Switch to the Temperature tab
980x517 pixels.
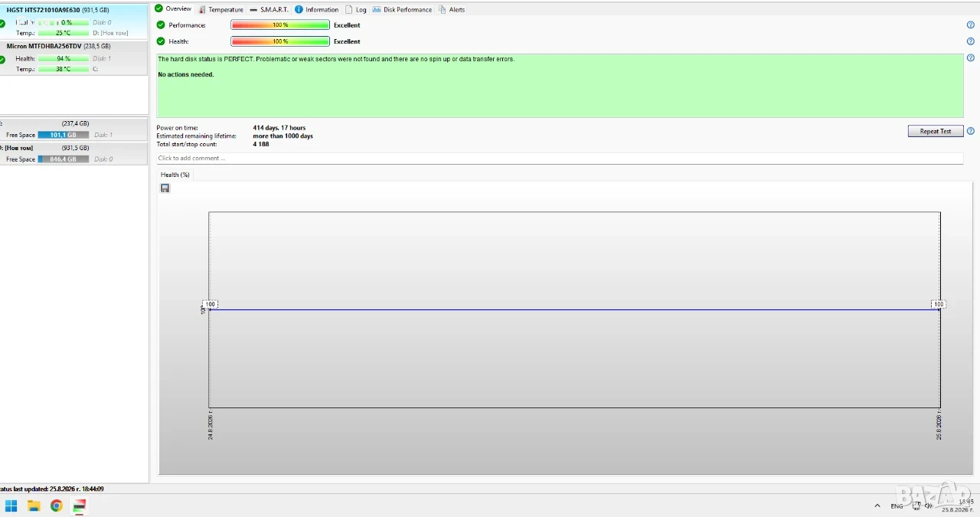click(220, 10)
